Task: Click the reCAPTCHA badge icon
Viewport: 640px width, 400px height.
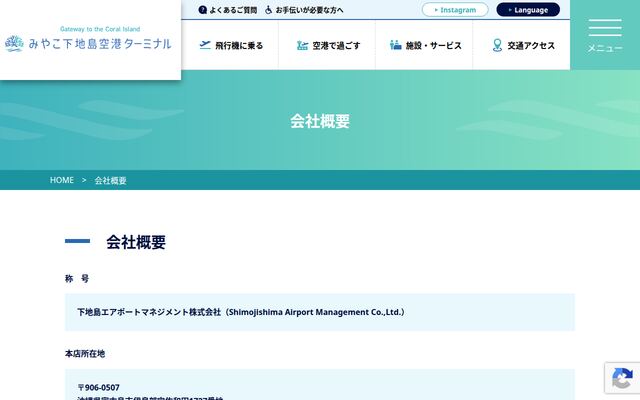Action: (622, 378)
